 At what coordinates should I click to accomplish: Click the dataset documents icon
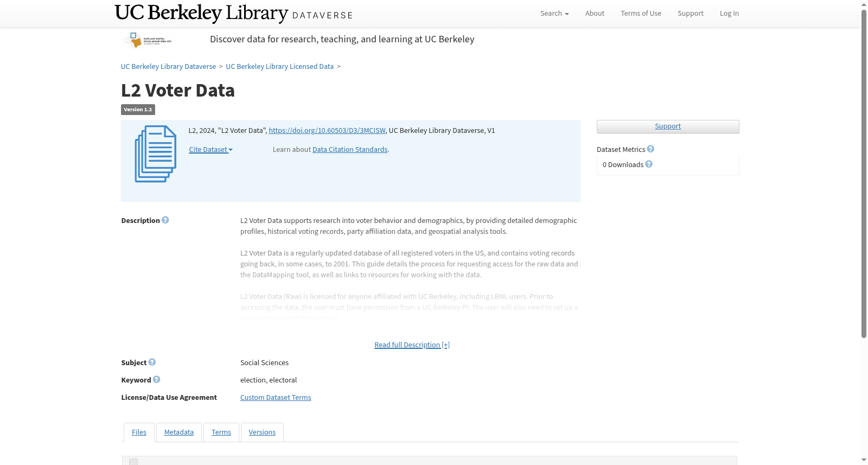[156, 154]
